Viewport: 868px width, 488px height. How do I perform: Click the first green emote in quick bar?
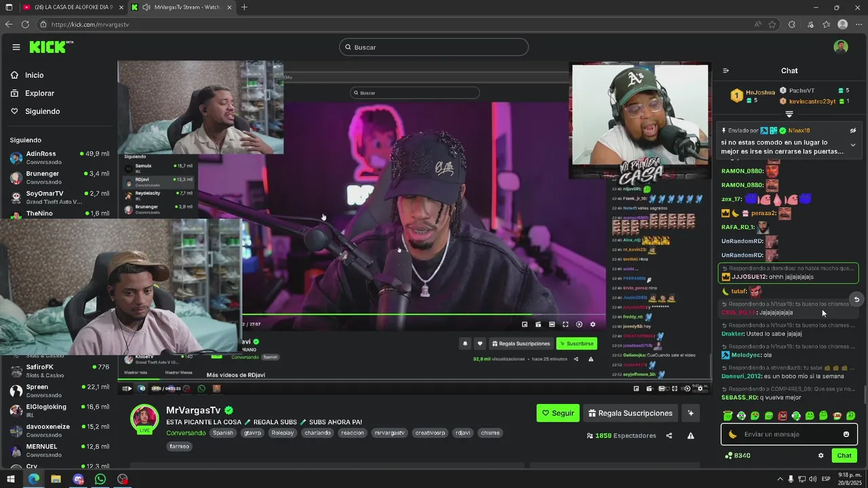[x=728, y=415]
